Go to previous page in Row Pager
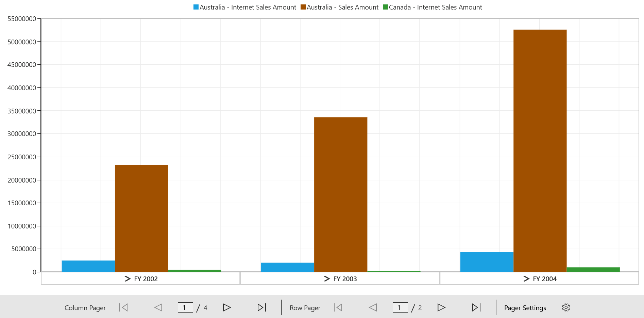This screenshot has height=318, width=644. pyautogui.click(x=373, y=307)
